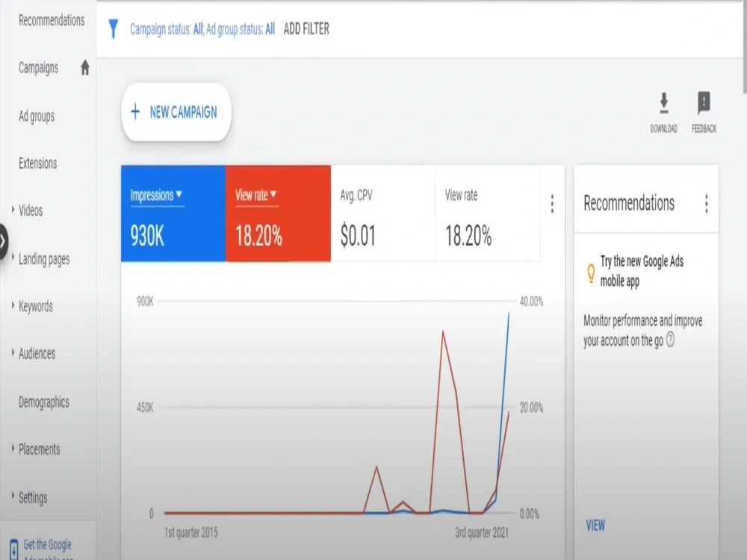Viewport: 747px width, 560px height.
Task: Open Ad groups in the sidebar
Action: pyautogui.click(x=36, y=116)
